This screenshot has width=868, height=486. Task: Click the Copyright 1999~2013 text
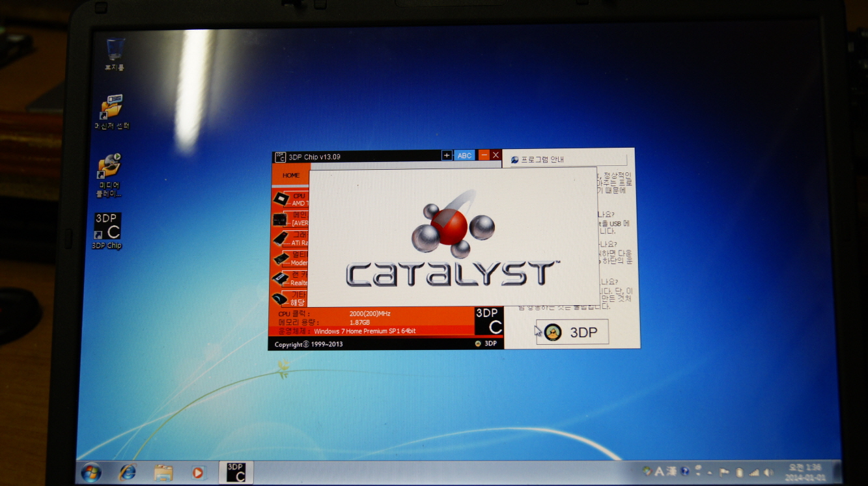coord(309,344)
